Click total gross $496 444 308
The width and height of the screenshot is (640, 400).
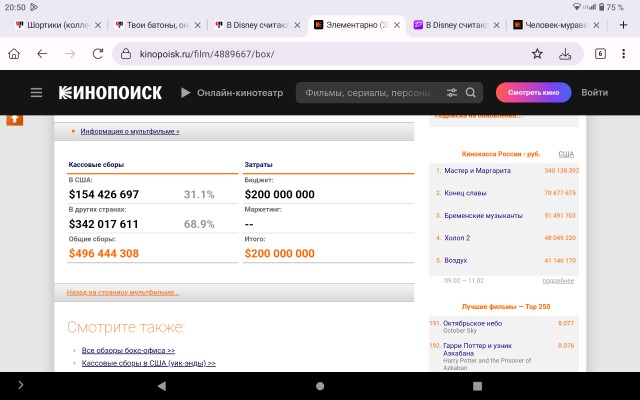tap(104, 253)
